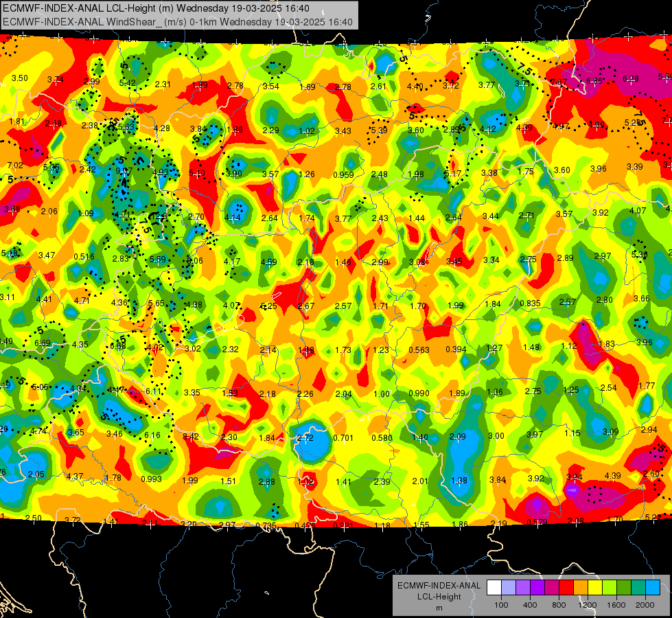Click the WindShear 0-1km title line

(177, 22)
